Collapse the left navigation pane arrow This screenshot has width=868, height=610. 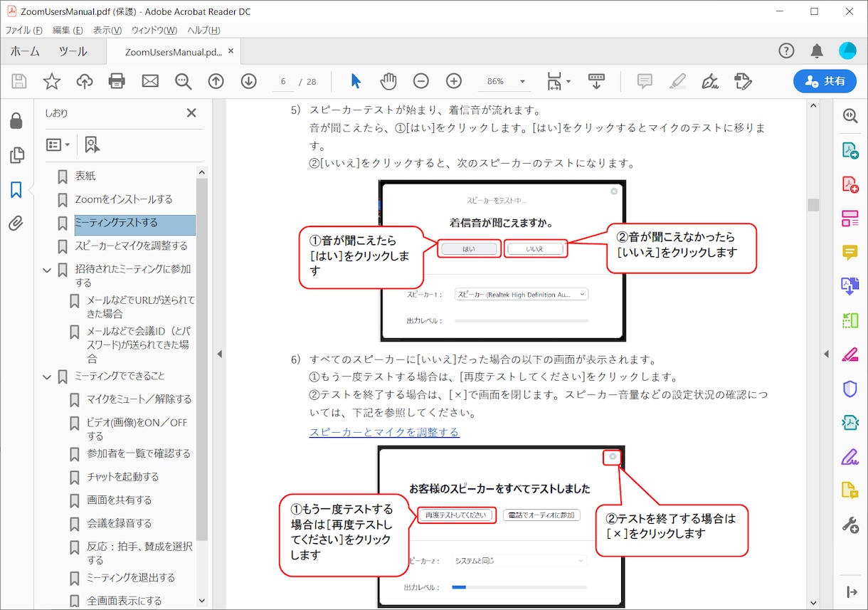[x=220, y=354]
